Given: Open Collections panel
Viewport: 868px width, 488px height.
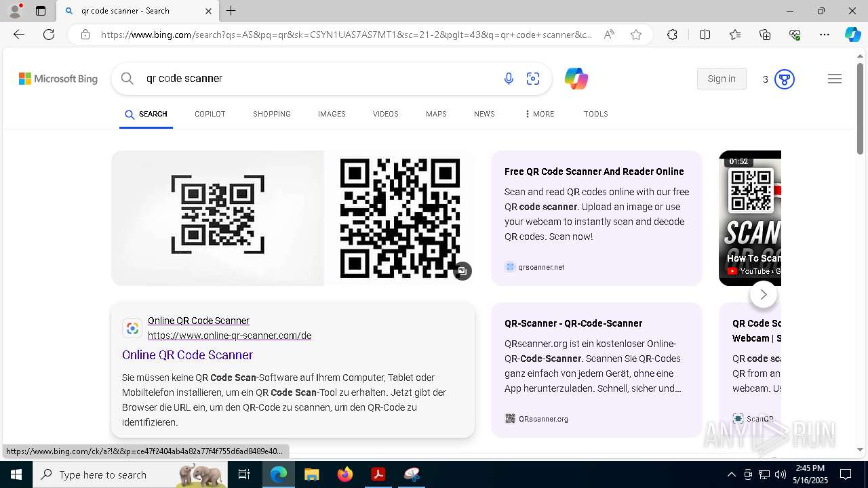Looking at the screenshot, I should click(765, 35).
